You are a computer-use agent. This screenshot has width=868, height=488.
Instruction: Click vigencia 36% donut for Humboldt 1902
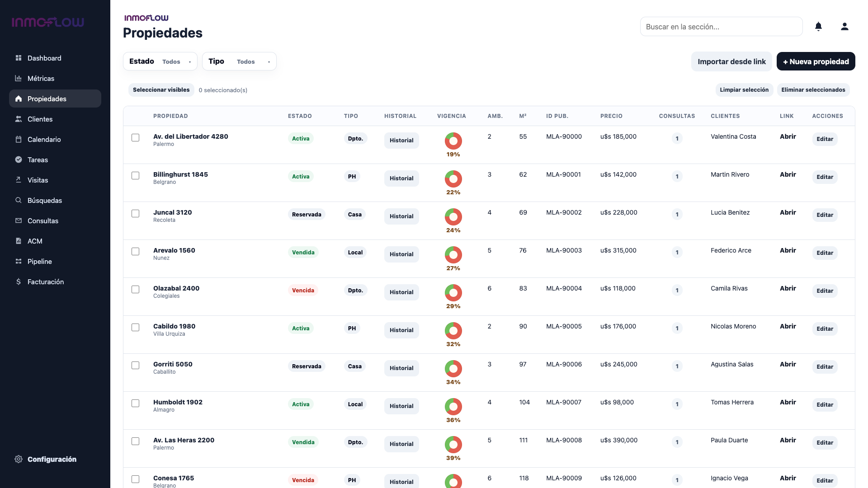[x=453, y=407]
